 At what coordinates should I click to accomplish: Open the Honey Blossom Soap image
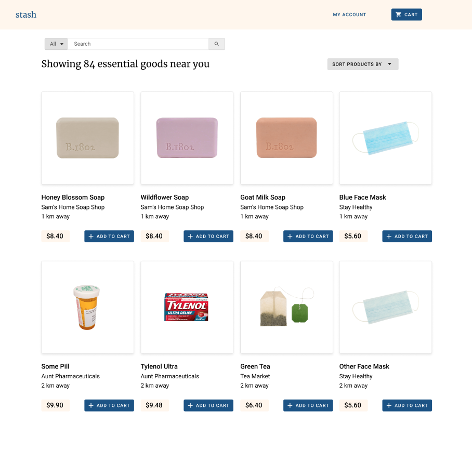pyautogui.click(x=87, y=138)
